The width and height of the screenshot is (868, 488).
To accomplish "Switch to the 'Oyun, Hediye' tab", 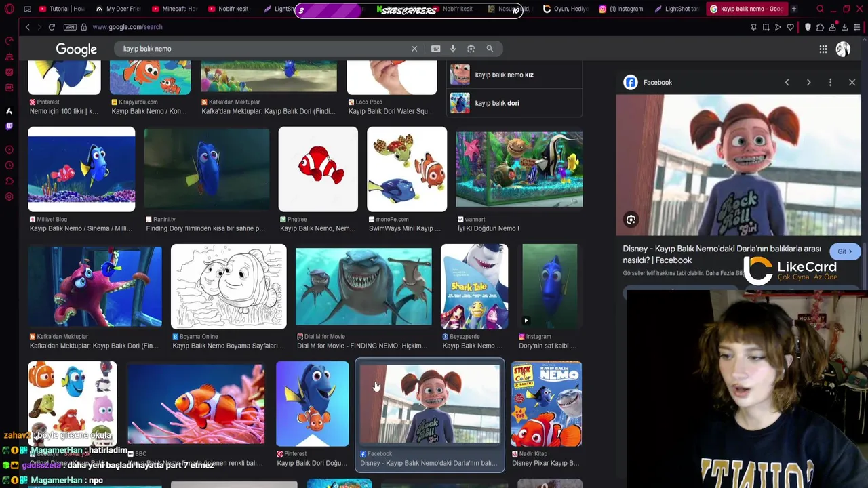I will click(564, 9).
